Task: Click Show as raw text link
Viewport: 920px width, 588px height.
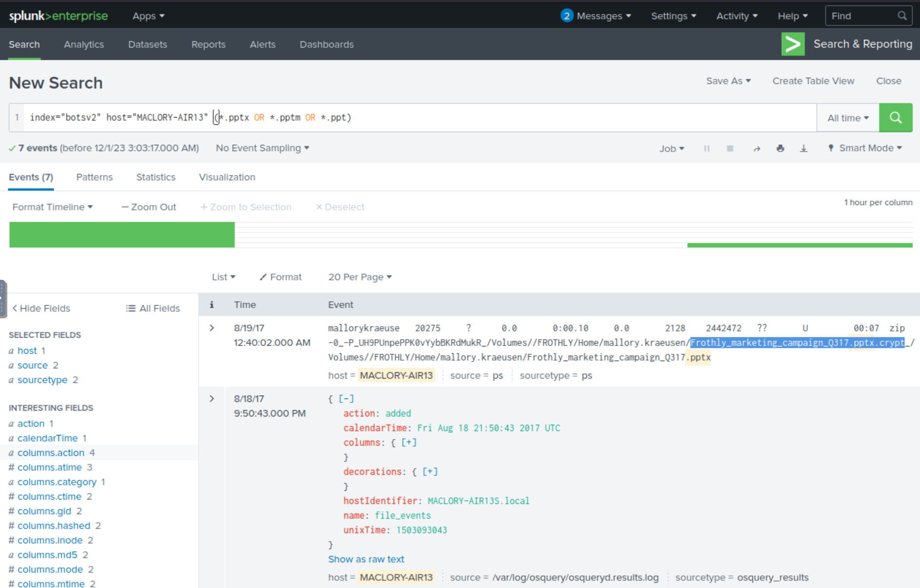Action: (x=366, y=559)
